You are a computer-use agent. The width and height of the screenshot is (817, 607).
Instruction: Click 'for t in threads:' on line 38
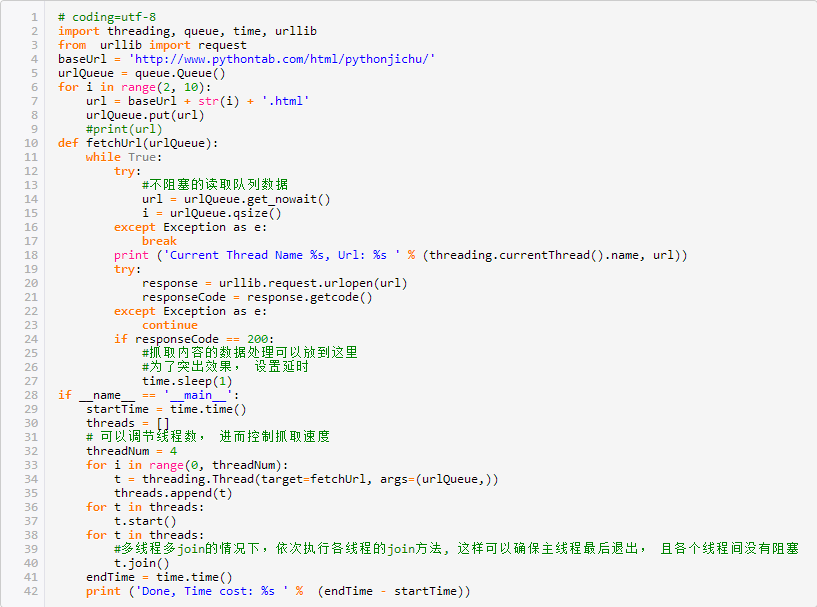145,536
